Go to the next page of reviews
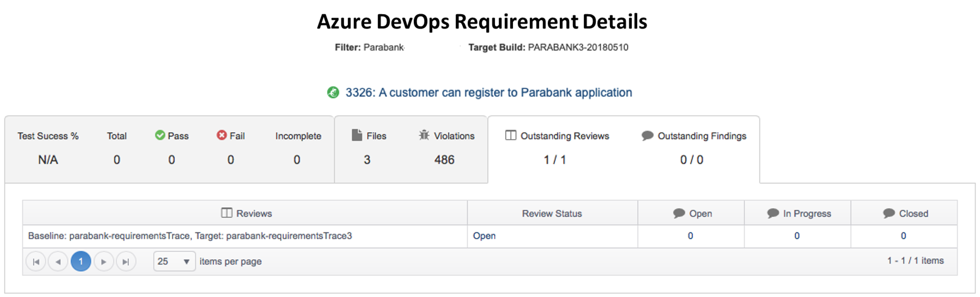The width and height of the screenshot is (980, 297). (x=104, y=262)
